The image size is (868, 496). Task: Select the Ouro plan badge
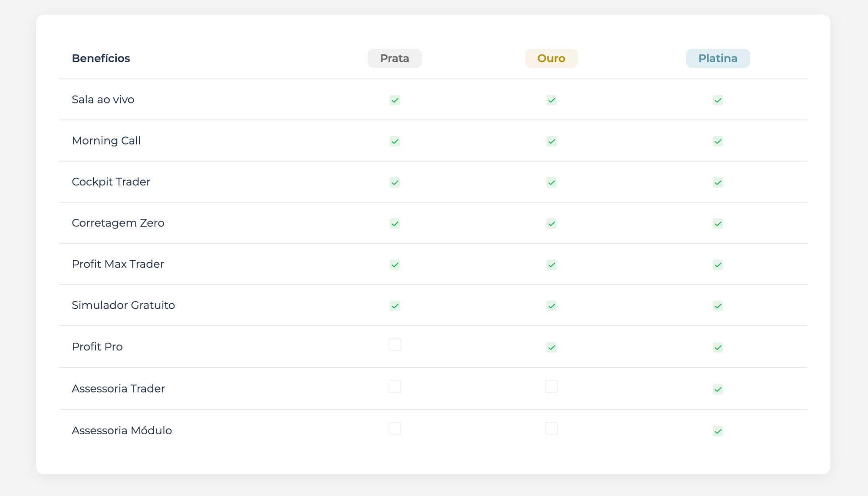coord(551,58)
